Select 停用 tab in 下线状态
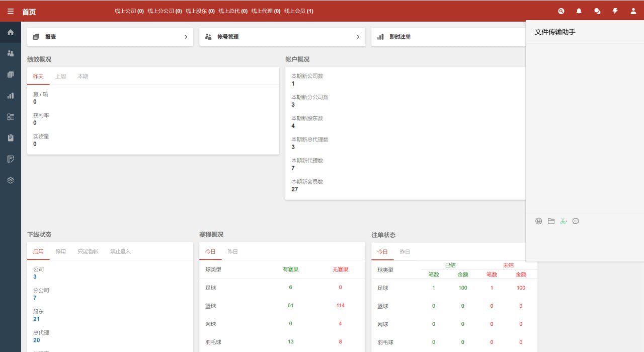 pyautogui.click(x=60, y=251)
